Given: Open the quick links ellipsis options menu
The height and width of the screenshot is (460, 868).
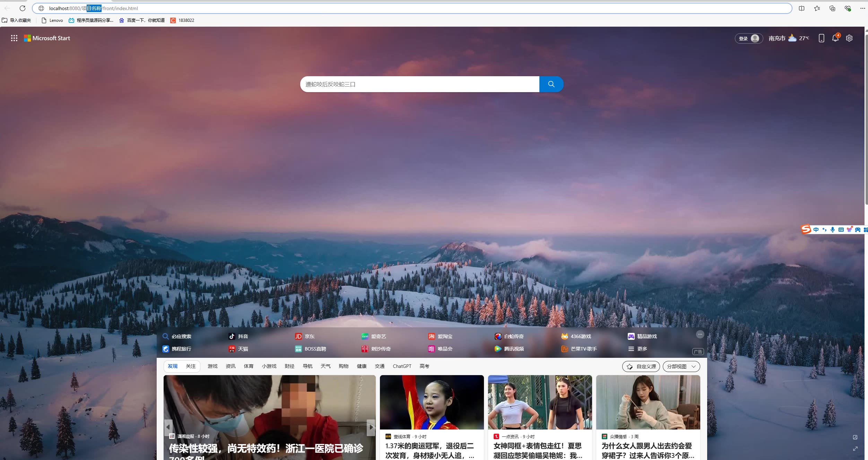Looking at the screenshot, I should (700, 334).
